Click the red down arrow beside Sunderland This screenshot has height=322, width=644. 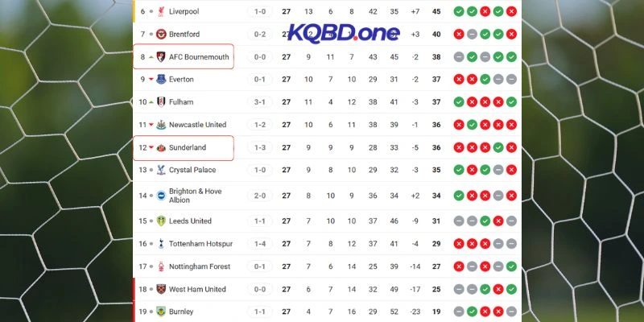click(x=151, y=148)
